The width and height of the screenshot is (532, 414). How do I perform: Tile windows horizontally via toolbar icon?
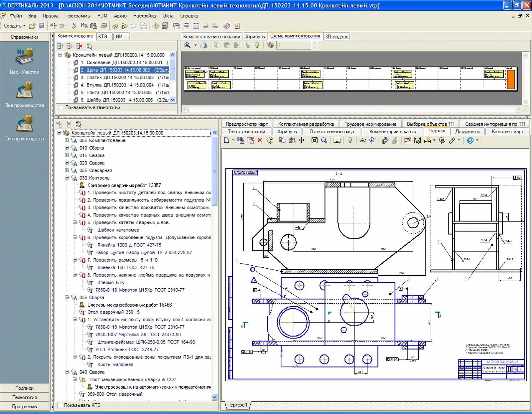(186, 26)
